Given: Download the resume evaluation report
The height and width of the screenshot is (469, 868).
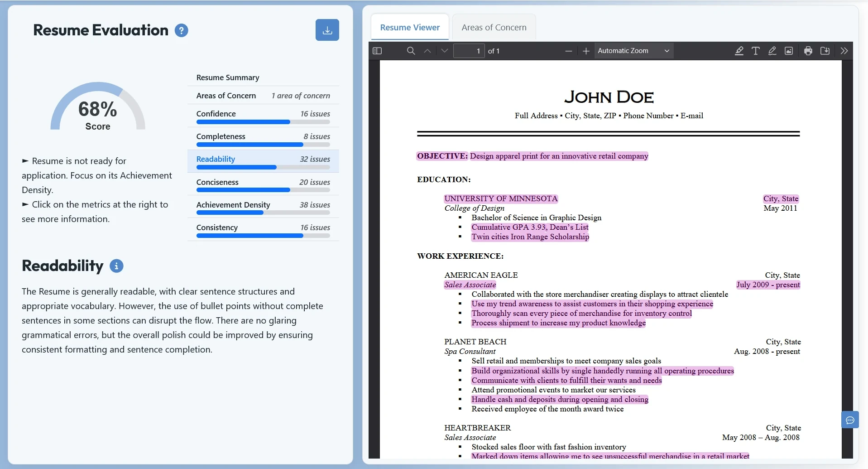Looking at the screenshot, I should (327, 30).
